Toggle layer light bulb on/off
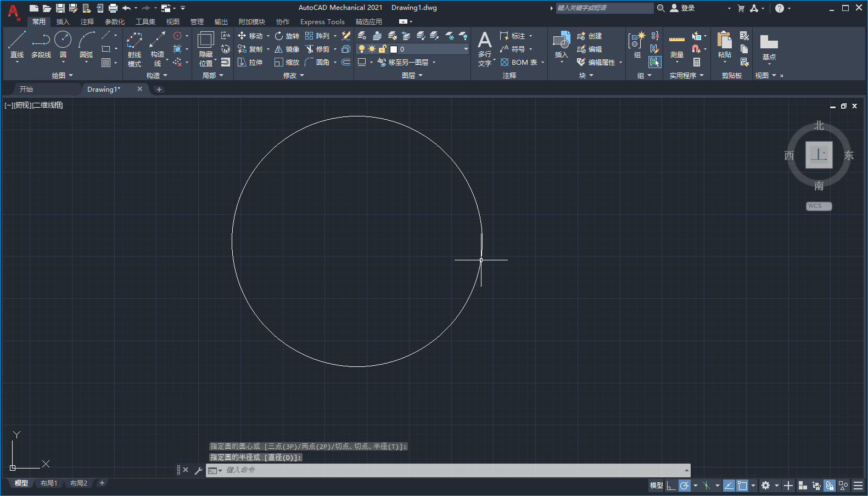The image size is (868, 496). (362, 49)
